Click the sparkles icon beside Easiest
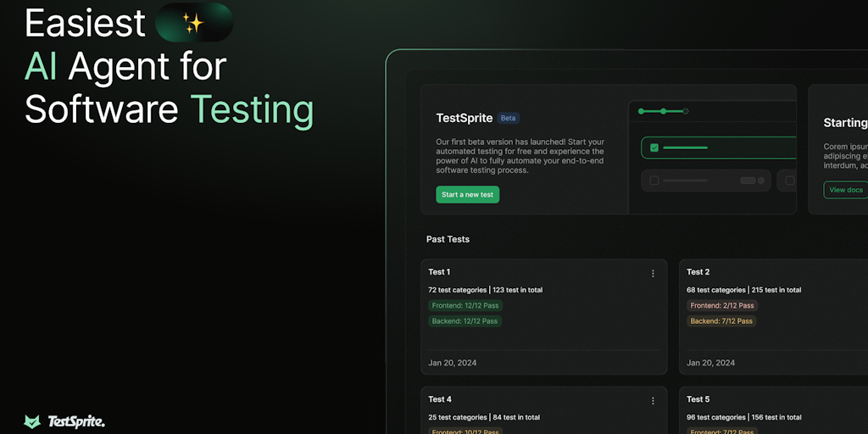 [193, 23]
